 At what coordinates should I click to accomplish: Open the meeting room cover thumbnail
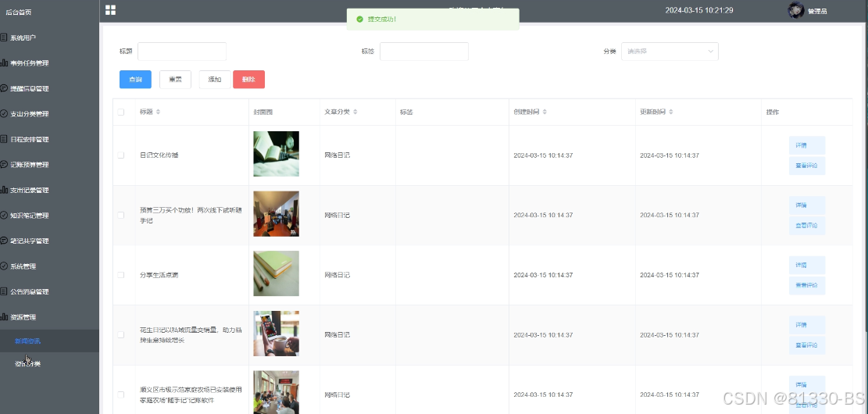277,392
